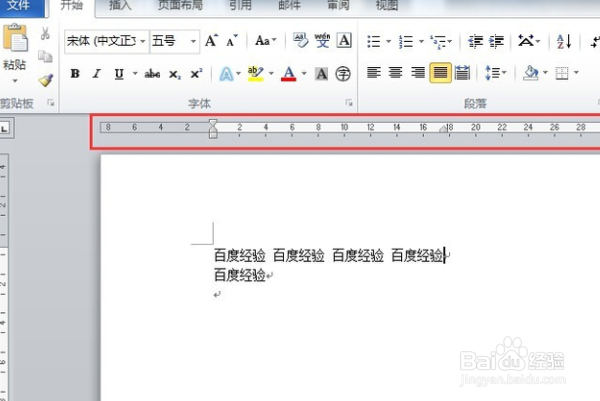Screen dimensions: 600x401
Task: Switch to the 邮件 (Mailings) tab
Action: pos(289,5)
